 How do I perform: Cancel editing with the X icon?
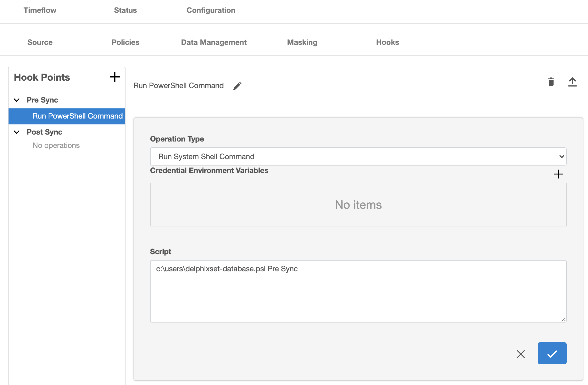point(520,354)
